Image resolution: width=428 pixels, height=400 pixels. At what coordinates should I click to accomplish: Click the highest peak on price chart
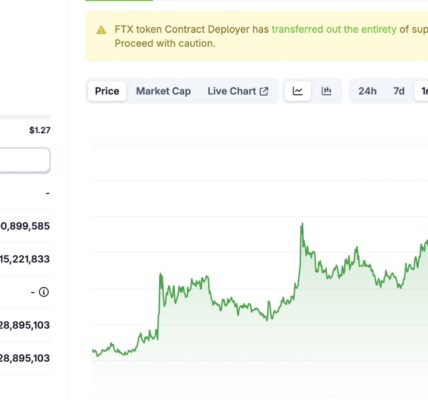pyautogui.click(x=302, y=225)
